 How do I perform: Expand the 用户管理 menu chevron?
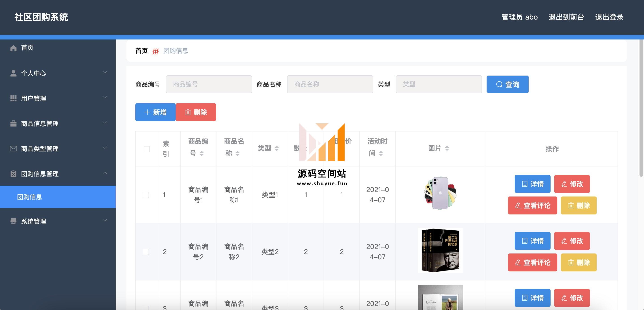[x=105, y=98]
